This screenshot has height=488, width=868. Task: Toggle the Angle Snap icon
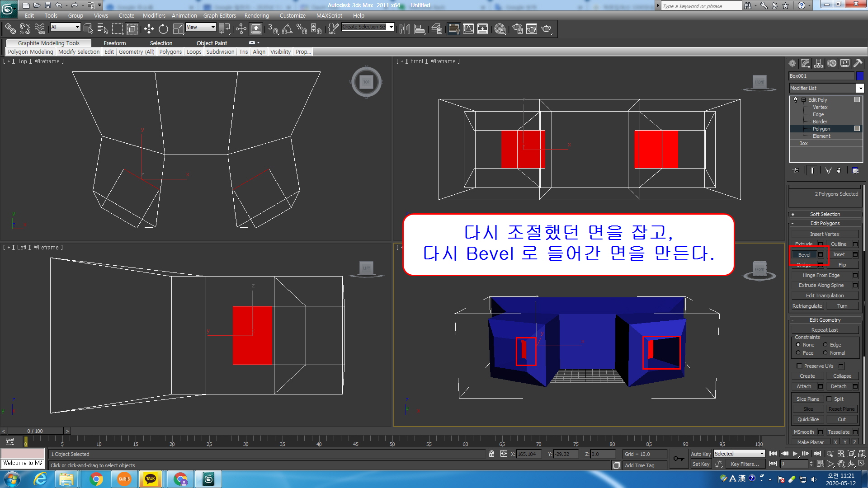[x=287, y=29]
